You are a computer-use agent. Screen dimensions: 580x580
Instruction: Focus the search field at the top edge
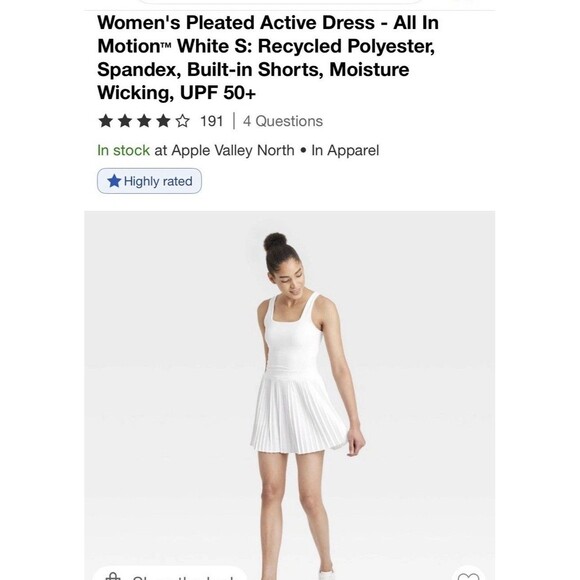[x=280, y=1]
